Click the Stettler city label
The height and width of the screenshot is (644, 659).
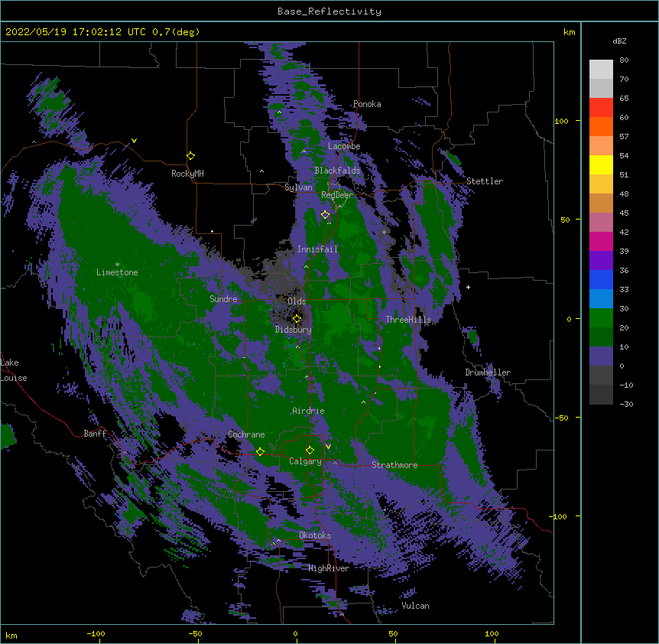tap(485, 181)
